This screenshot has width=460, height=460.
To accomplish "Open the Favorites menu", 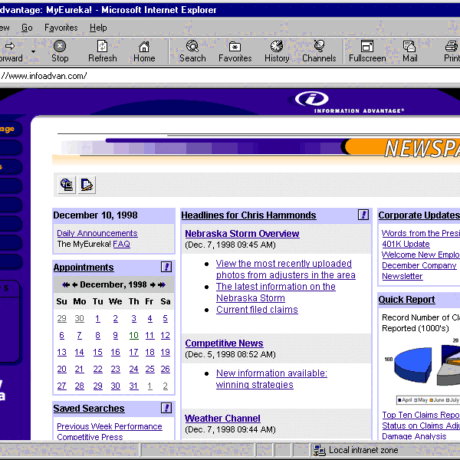I will point(61,28).
